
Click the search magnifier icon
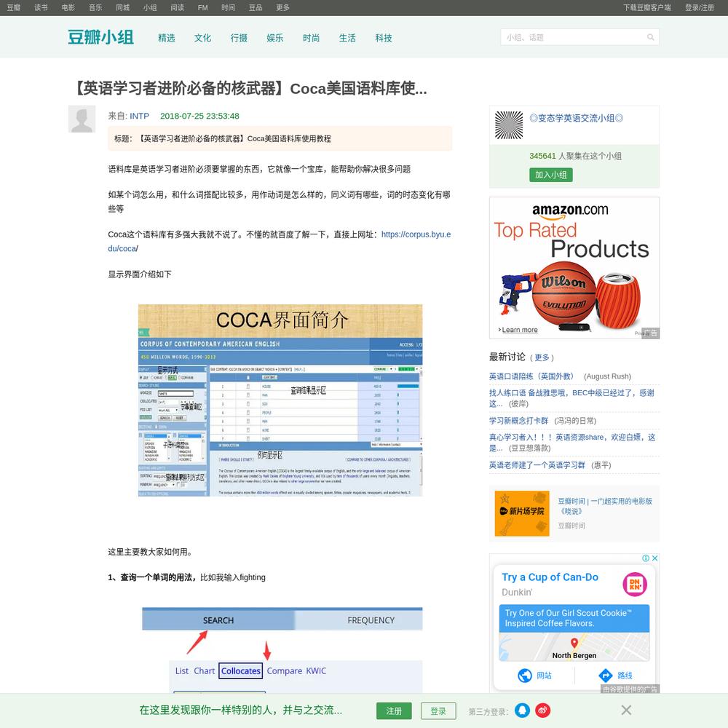tap(650, 37)
